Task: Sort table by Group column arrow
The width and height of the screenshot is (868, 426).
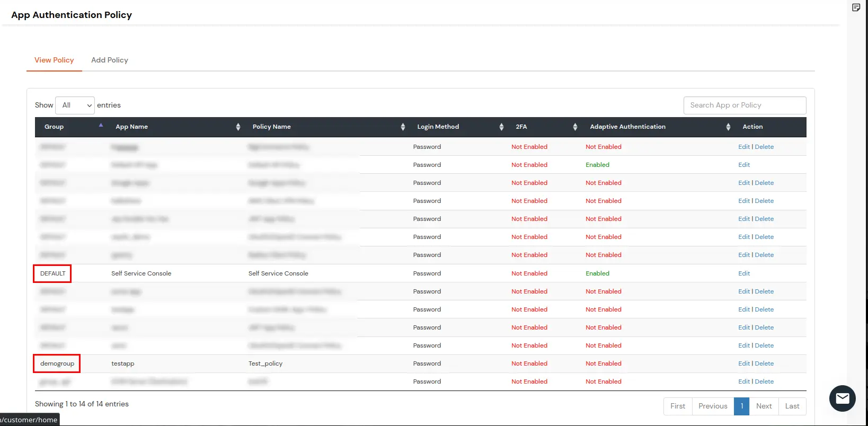Action: pos(101,126)
